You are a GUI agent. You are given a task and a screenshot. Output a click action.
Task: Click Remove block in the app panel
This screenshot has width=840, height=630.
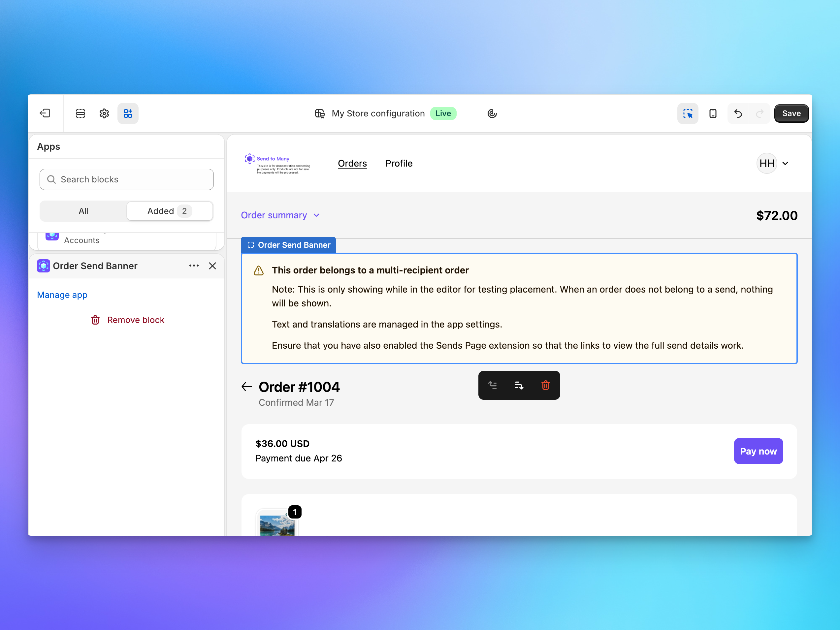(136, 320)
